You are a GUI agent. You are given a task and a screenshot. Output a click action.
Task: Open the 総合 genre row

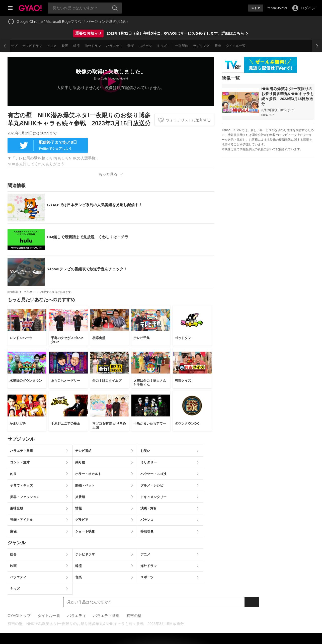(x=40, y=554)
